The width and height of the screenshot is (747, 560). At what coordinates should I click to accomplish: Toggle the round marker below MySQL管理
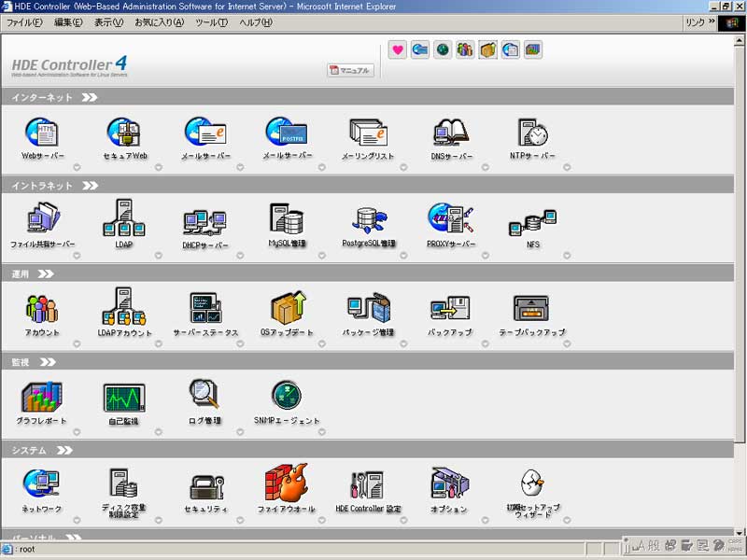322,256
